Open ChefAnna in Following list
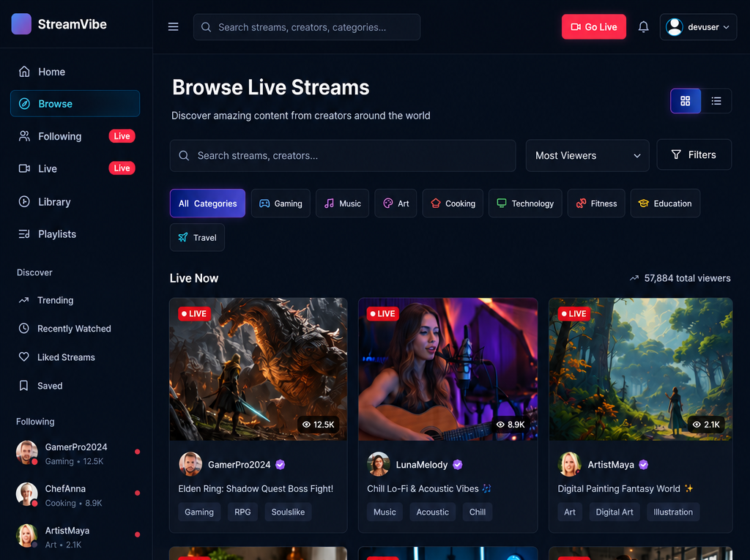The width and height of the screenshot is (750, 560). 78,495
